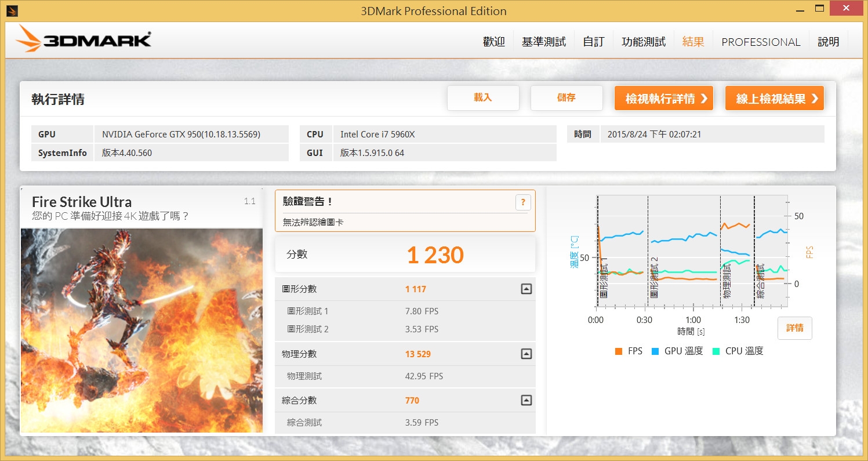Click the green CPU 溫度 legend swatch
868x461 pixels.
[x=716, y=351]
